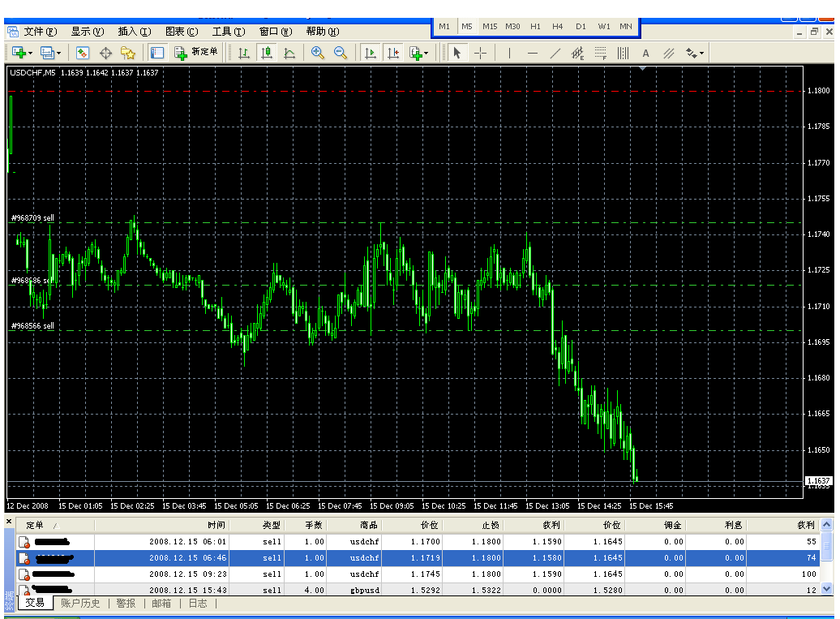This screenshot has height=619, width=840.
Task: Select the text label 'A' tool
Action: click(645, 53)
